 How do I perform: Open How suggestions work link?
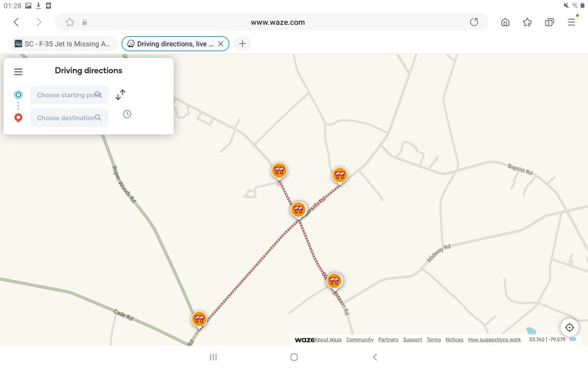494,340
